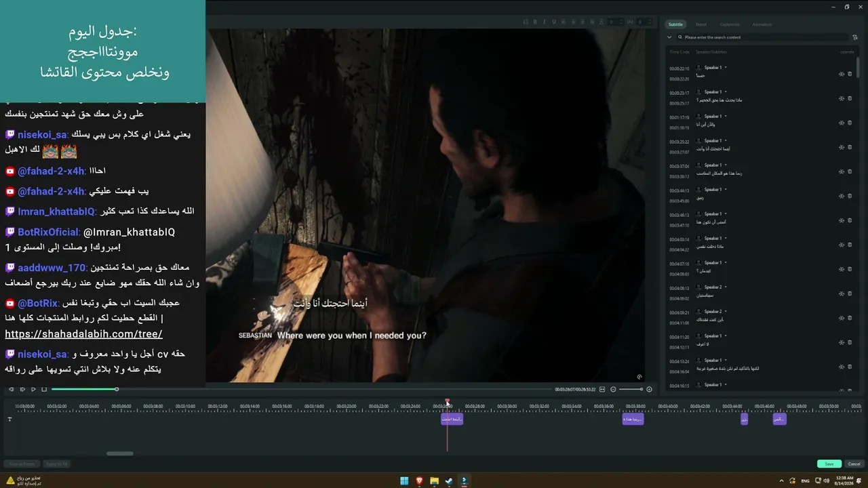This screenshot has width=868, height=488.
Task: Step to the previous frame
Action: (x=11, y=389)
